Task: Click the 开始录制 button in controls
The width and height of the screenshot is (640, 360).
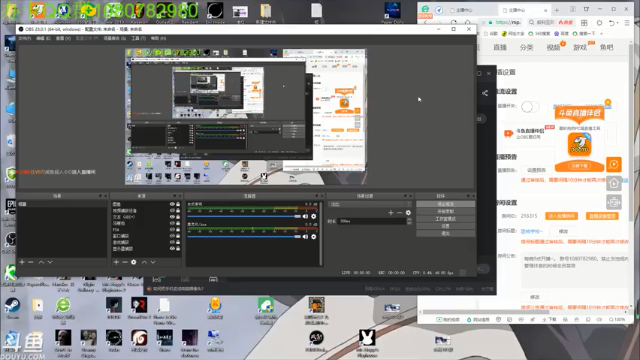Action: click(x=446, y=211)
